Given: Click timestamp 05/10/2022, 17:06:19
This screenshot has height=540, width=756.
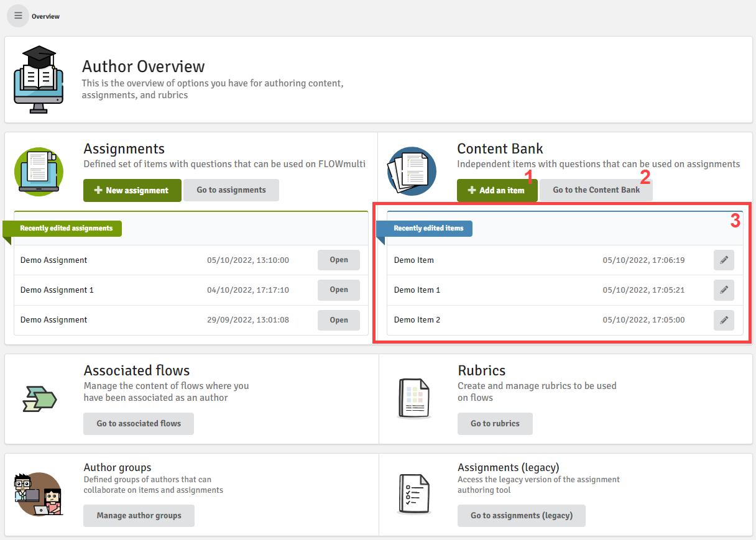Looking at the screenshot, I should pyautogui.click(x=643, y=260).
